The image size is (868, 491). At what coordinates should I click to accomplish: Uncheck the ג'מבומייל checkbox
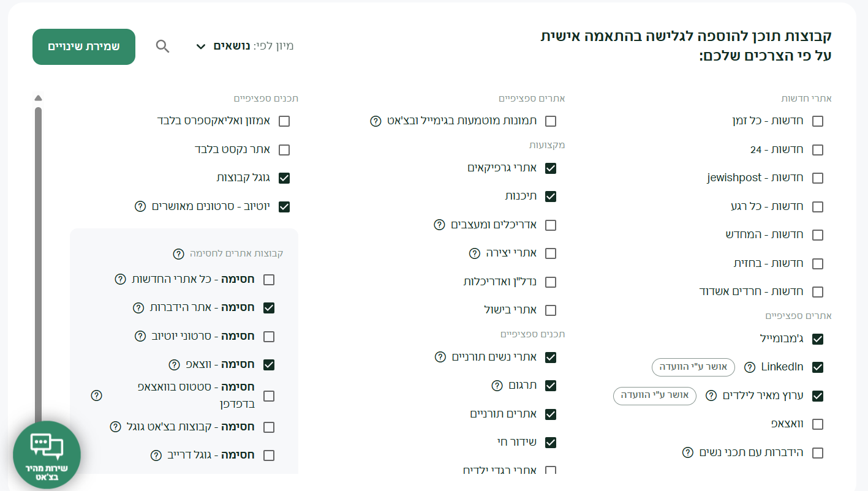(817, 339)
